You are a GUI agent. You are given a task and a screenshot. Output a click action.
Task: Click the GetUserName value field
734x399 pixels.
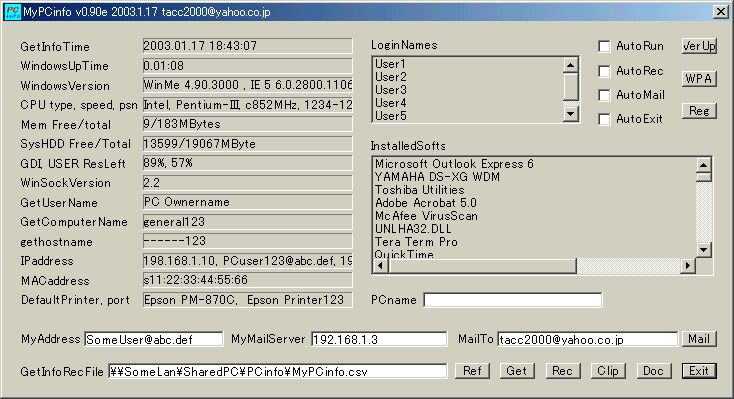click(247, 202)
